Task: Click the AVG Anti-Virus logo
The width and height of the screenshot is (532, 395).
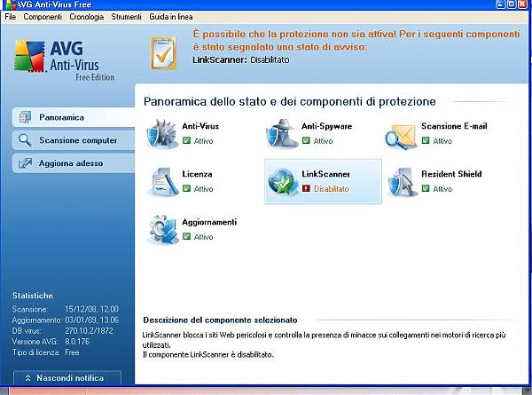Action: click(x=65, y=60)
